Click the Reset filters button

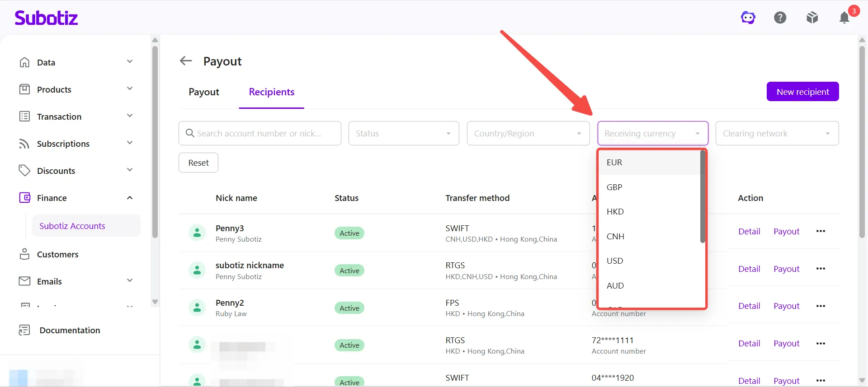pyautogui.click(x=198, y=163)
